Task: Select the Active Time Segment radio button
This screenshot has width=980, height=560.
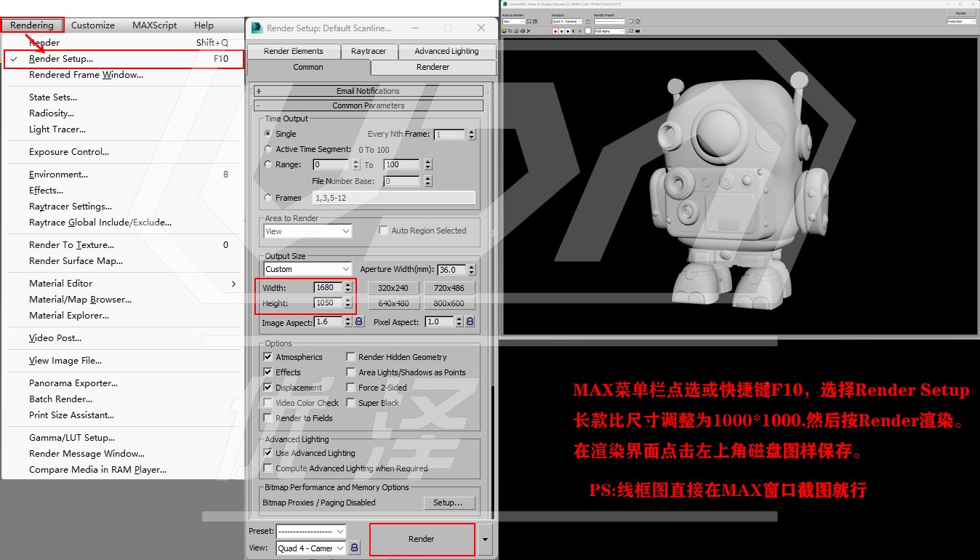Action: coord(268,149)
